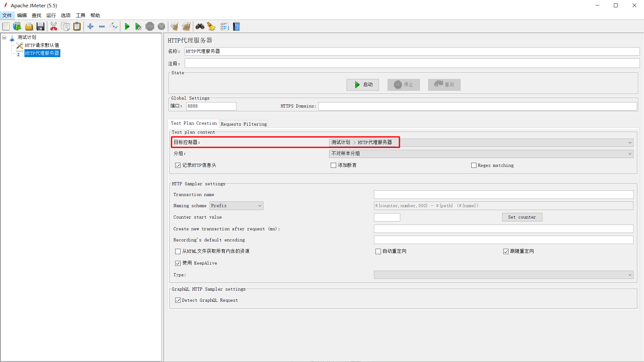
Task: Click the Reset Search broom icon
Action: (x=211, y=27)
